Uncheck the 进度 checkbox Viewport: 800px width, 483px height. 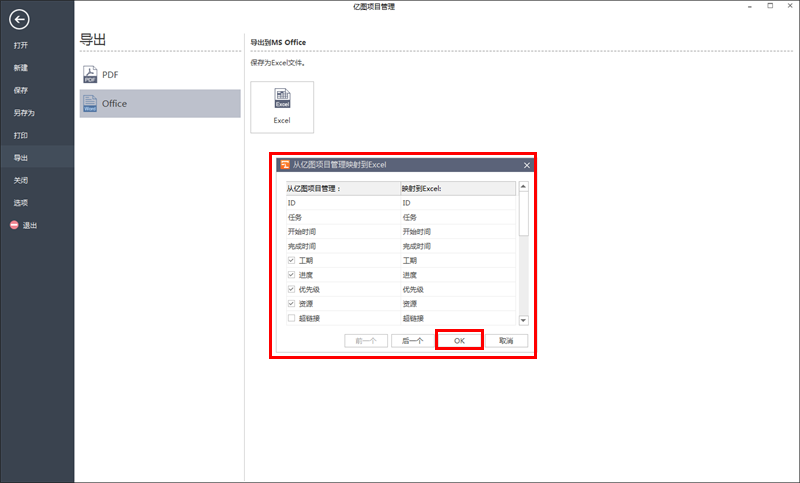coord(291,274)
